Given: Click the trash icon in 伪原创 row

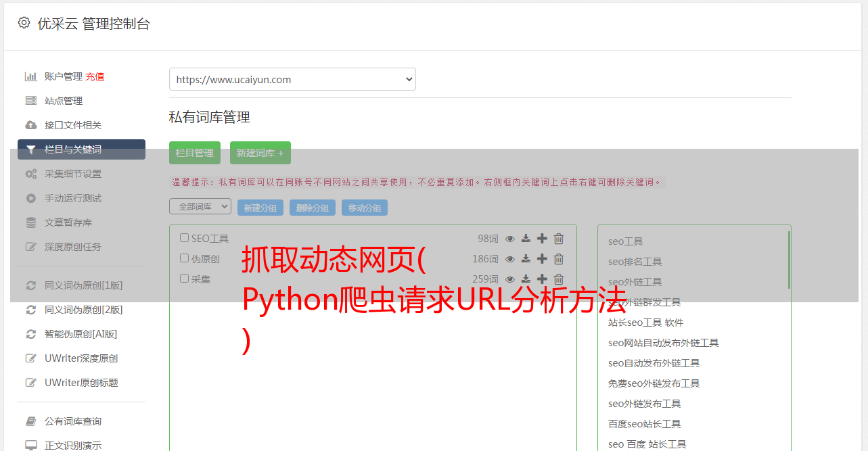Looking at the screenshot, I should 559,259.
